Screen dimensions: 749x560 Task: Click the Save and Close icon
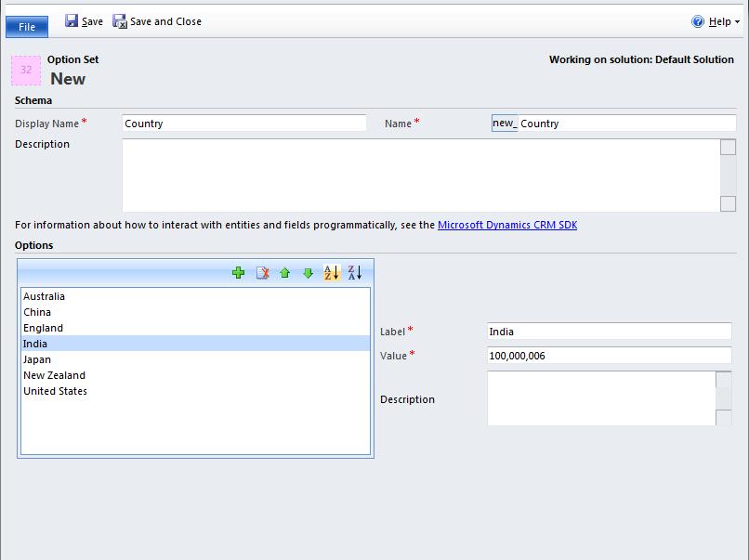click(x=119, y=20)
